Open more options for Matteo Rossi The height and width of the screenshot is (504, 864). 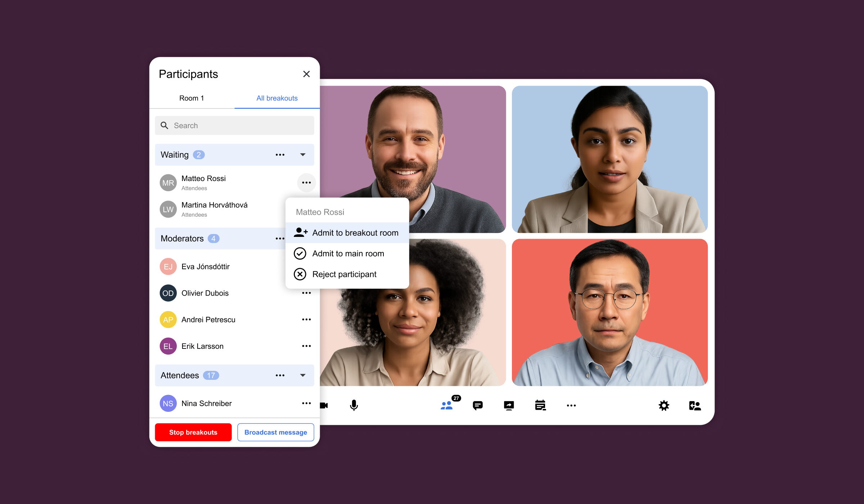[x=306, y=183]
